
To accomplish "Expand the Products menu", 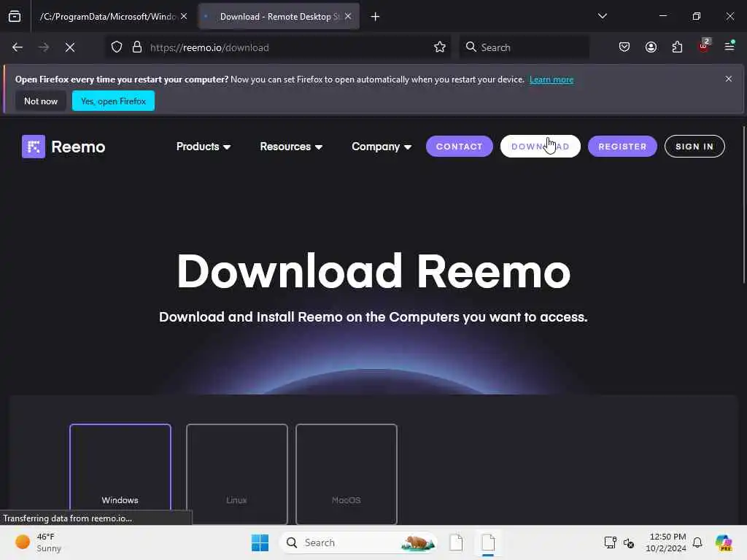I will (x=204, y=147).
